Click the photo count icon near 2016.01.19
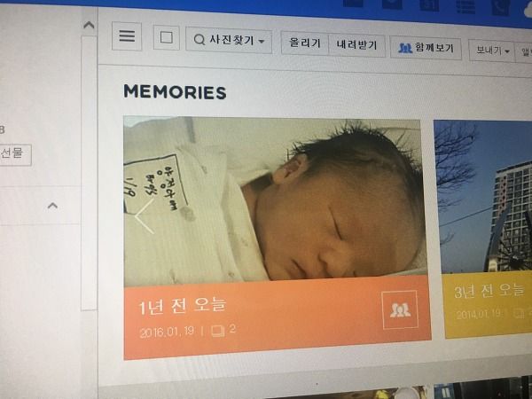Image resolution: width=532 pixels, height=399 pixels. (x=217, y=331)
